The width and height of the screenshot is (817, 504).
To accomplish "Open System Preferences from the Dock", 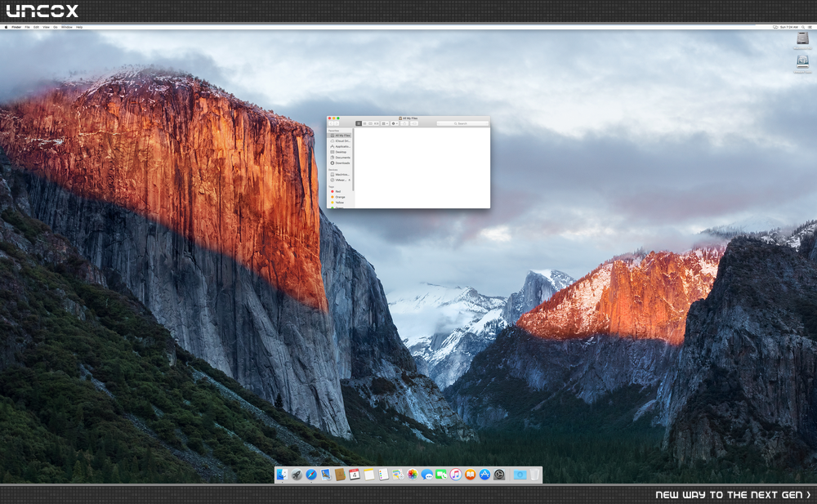I will (x=499, y=475).
